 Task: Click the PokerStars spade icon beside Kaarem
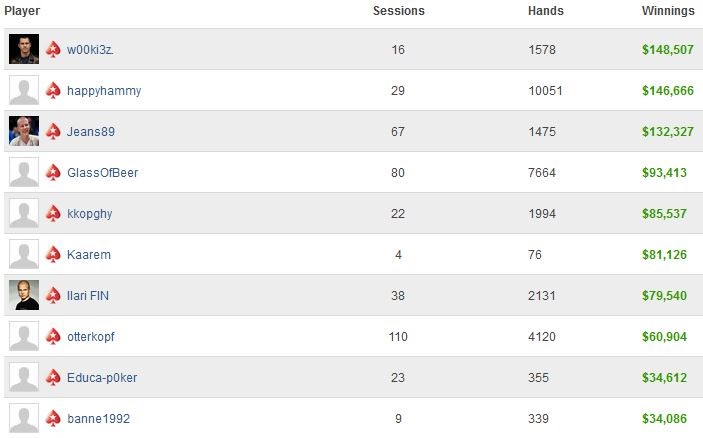(53, 254)
